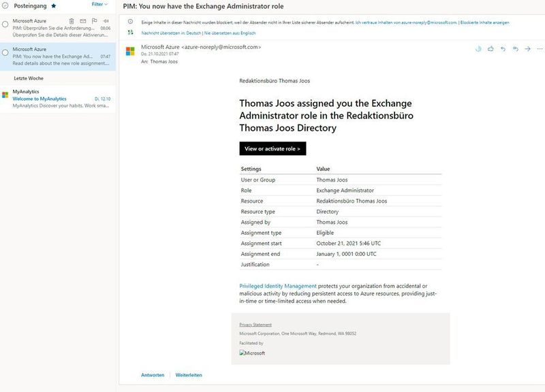Select all messages with the top circle
This screenshot has height=392, width=545.
pyautogui.click(x=4, y=4)
